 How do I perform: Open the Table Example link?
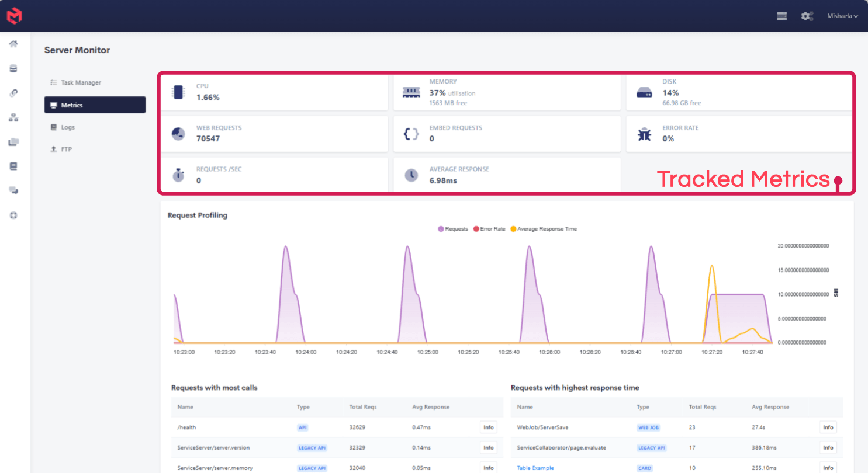point(535,468)
